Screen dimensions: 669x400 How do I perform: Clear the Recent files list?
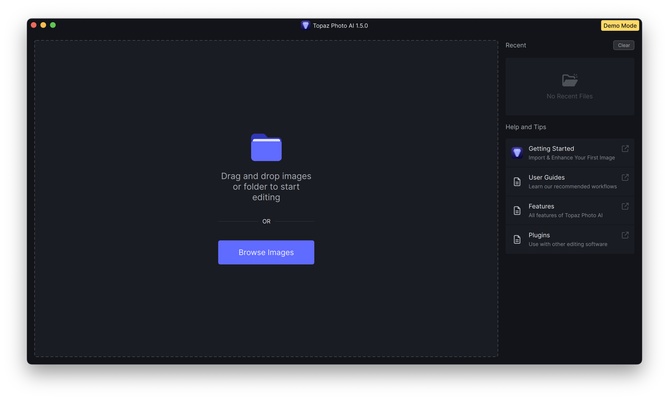tap(623, 45)
